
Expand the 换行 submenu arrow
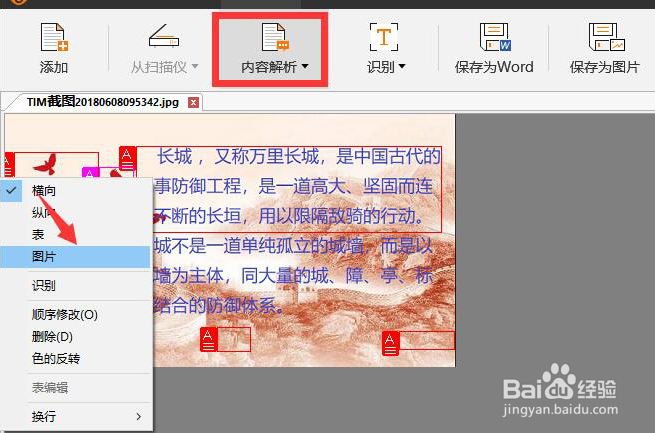click(139, 416)
